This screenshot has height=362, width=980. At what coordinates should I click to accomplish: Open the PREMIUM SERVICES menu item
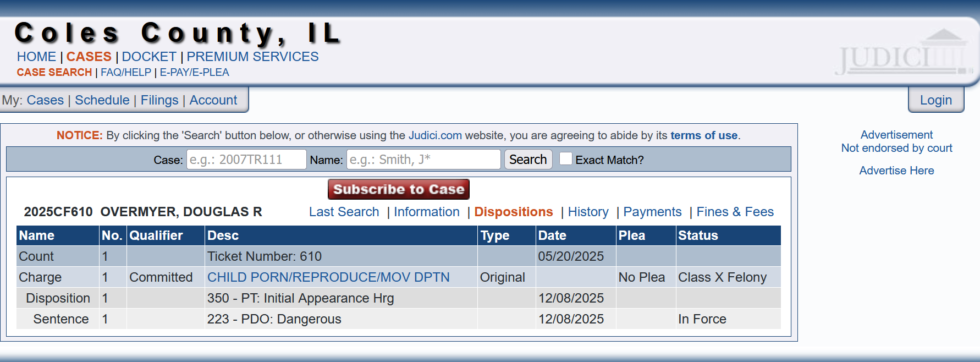(252, 57)
